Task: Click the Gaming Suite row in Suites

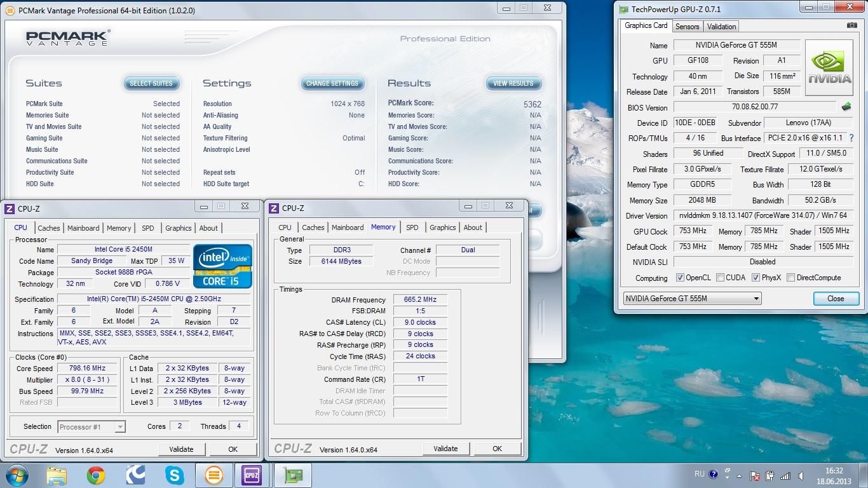Action: click(103, 138)
